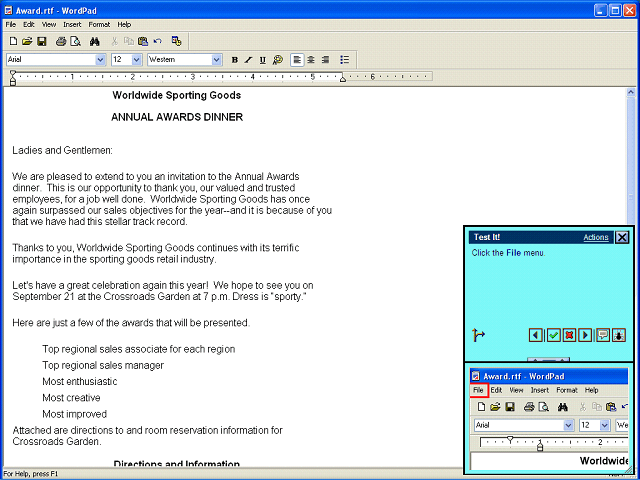The image size is (640, 480).
Task: Click the "Test It!" panel title
Action: [487, 237]
